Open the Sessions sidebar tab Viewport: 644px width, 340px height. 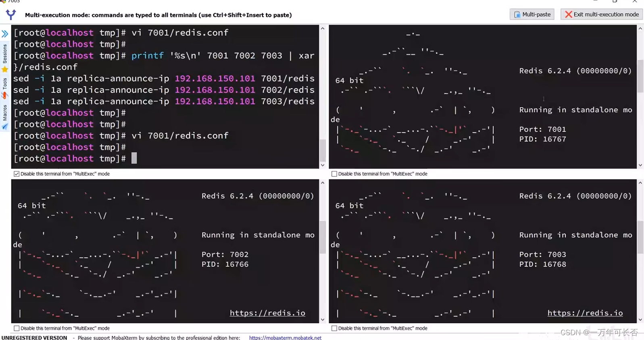(5, 54)
